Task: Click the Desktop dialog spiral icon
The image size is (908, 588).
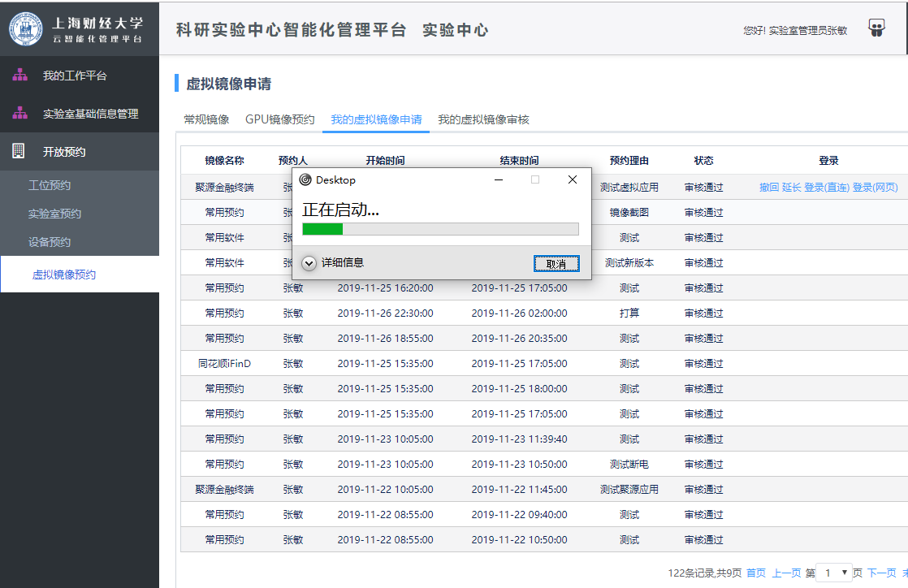Action: coord(305,180)
